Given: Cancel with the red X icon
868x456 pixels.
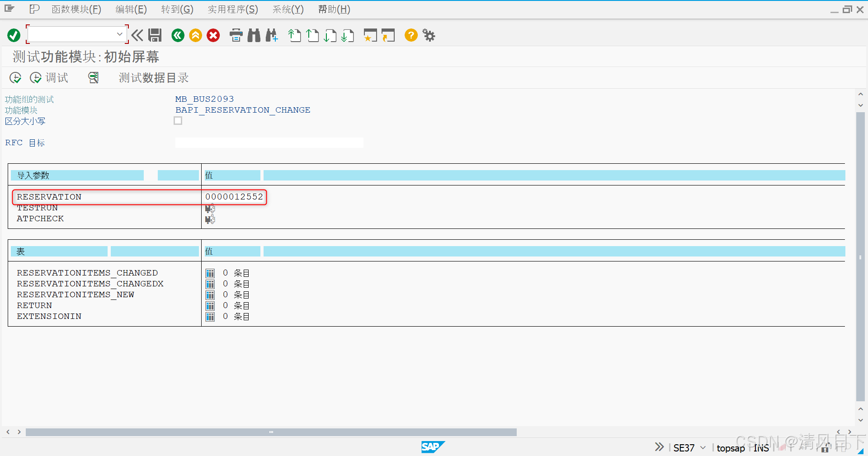Looking at the screenshot, I should [x=213, y=35].
